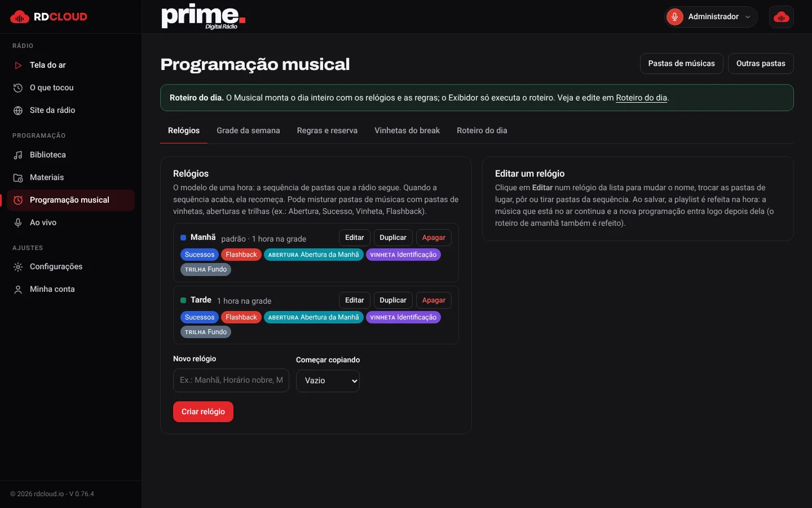Click the blue color square next to Manhã

183,238
